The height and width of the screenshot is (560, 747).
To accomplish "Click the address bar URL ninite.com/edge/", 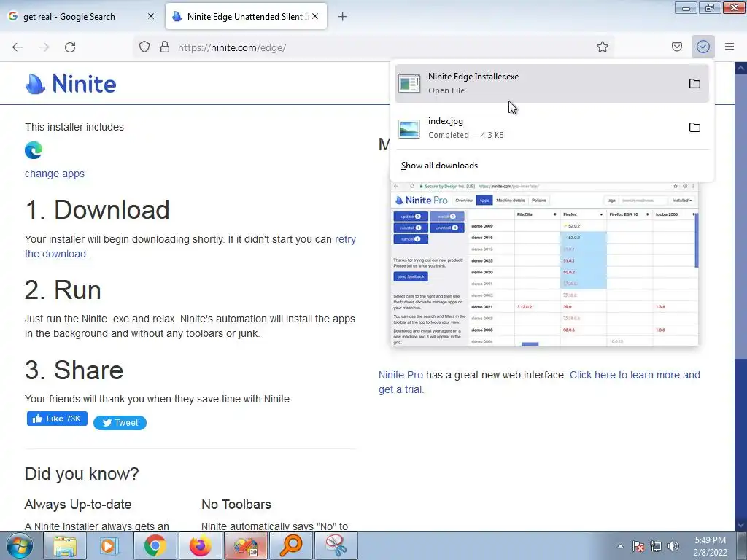I will [232, 47].
